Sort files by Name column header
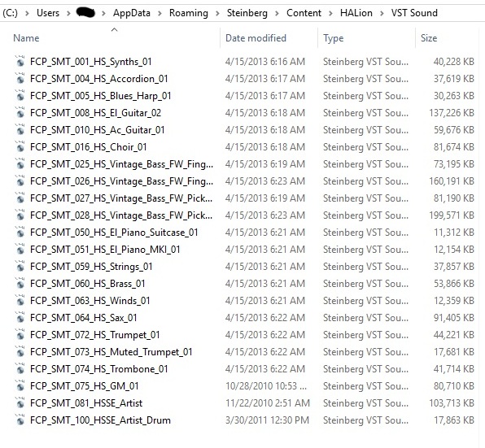The width and height of the screenshot is (485, 448). (x=26, y=38)
